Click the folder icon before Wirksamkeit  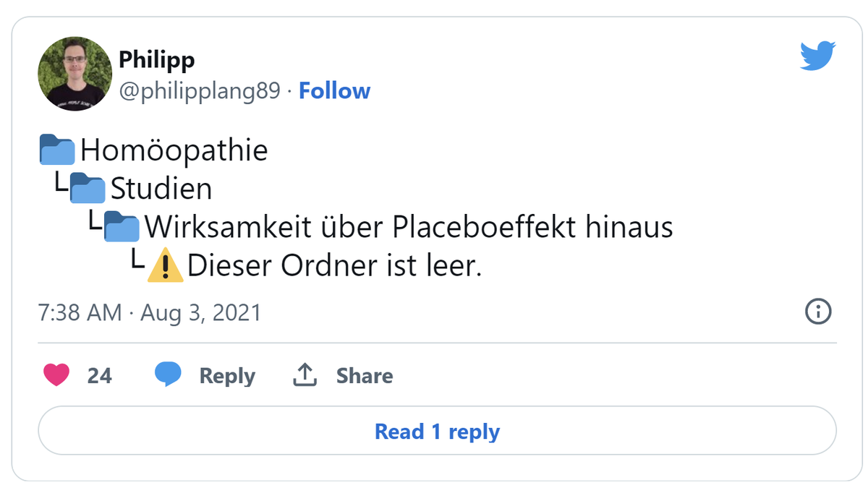click(x=122, y=227)
